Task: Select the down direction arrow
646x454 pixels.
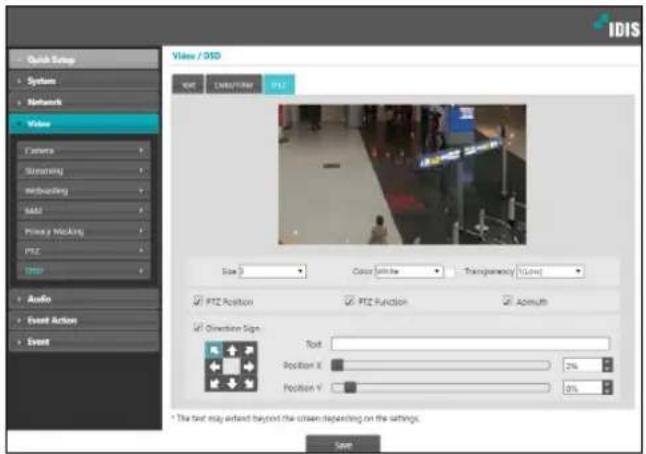Action: click(x=232, y=383)
